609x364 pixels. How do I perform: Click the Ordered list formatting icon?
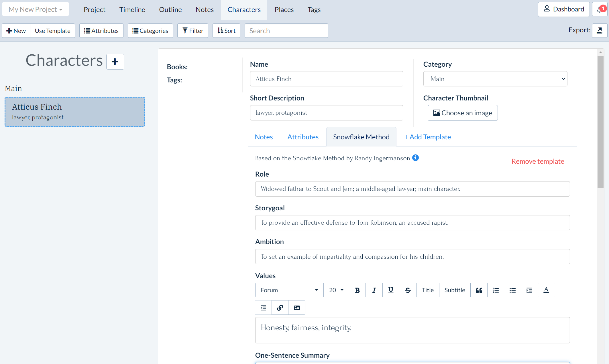[496, 290]
